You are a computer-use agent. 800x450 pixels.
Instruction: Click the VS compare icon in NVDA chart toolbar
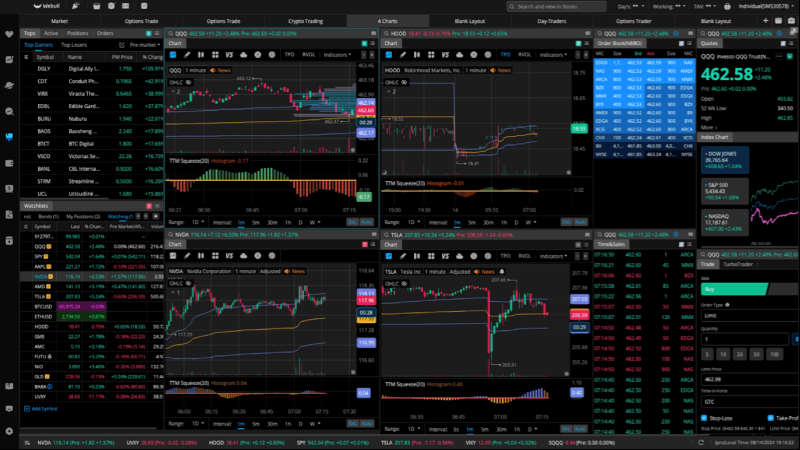229,256
